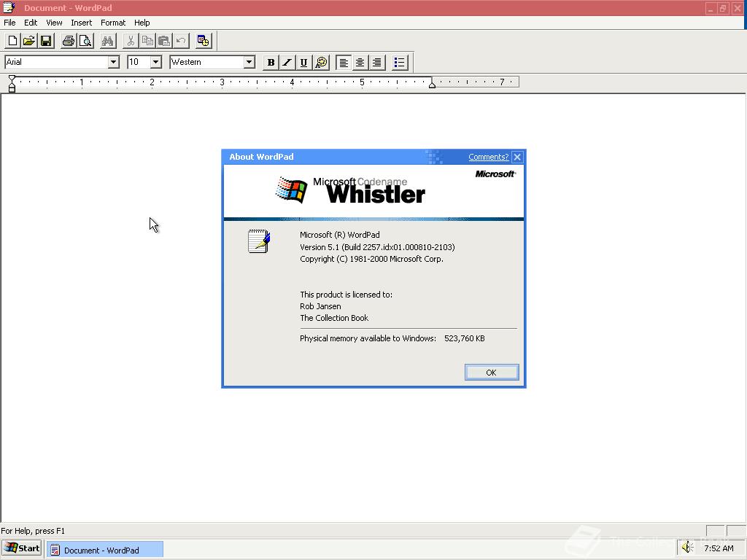
Task: Close the About WordPad dialog
Action: [517, 157]
